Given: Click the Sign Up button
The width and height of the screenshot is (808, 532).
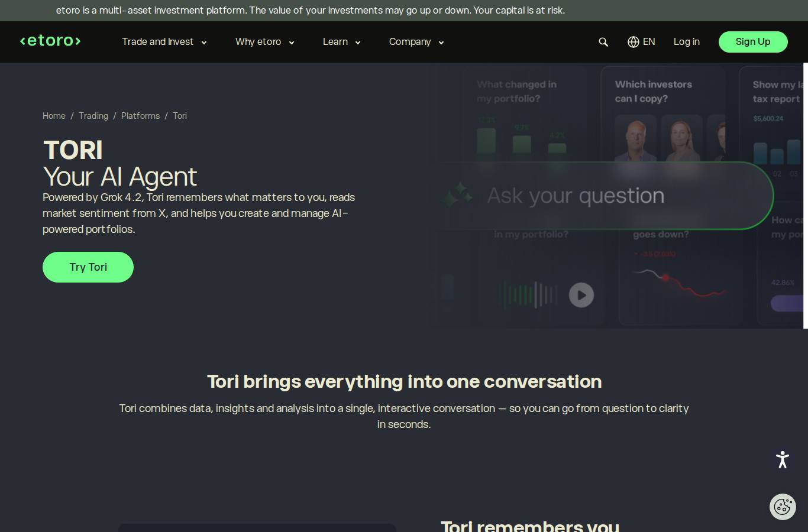Looking at the screenshot, I should (753, 42).
